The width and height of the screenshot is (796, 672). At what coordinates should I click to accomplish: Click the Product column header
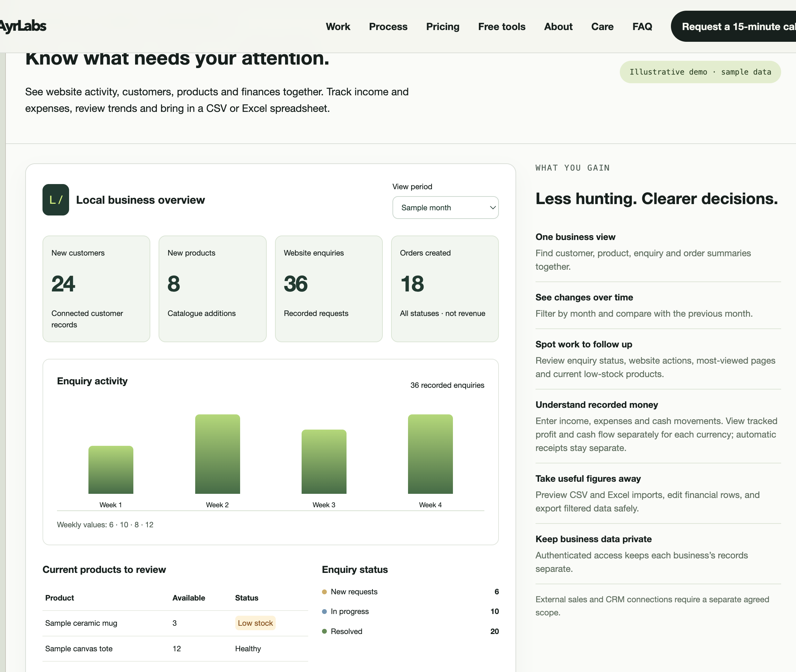pyautogui.click(x=59, y=598)
